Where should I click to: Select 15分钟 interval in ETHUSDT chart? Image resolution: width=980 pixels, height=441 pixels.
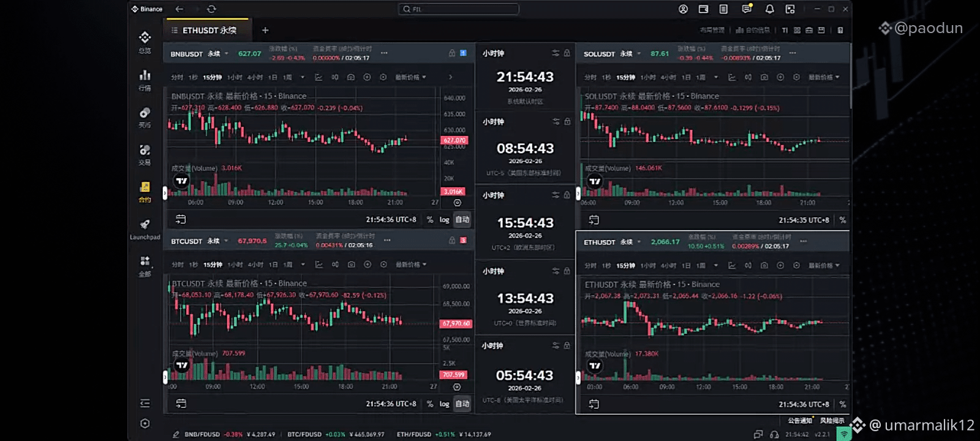[625, 265]
